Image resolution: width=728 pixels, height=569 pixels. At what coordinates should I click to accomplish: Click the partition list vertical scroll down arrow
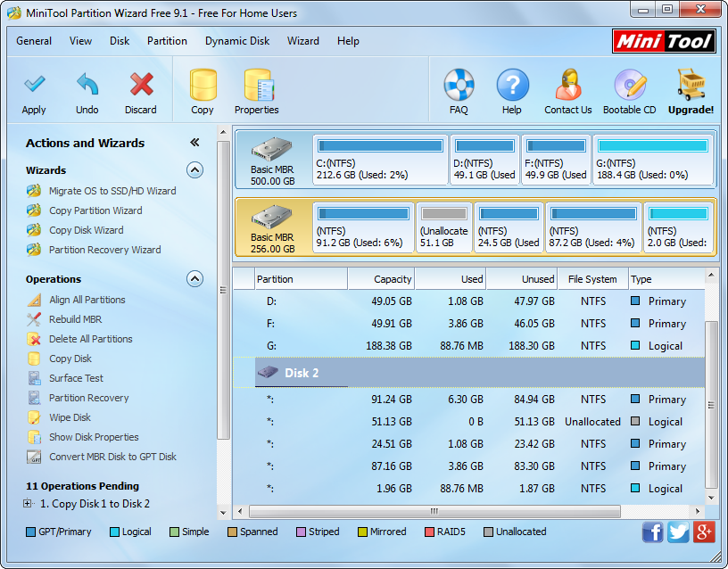pos(711,498)
